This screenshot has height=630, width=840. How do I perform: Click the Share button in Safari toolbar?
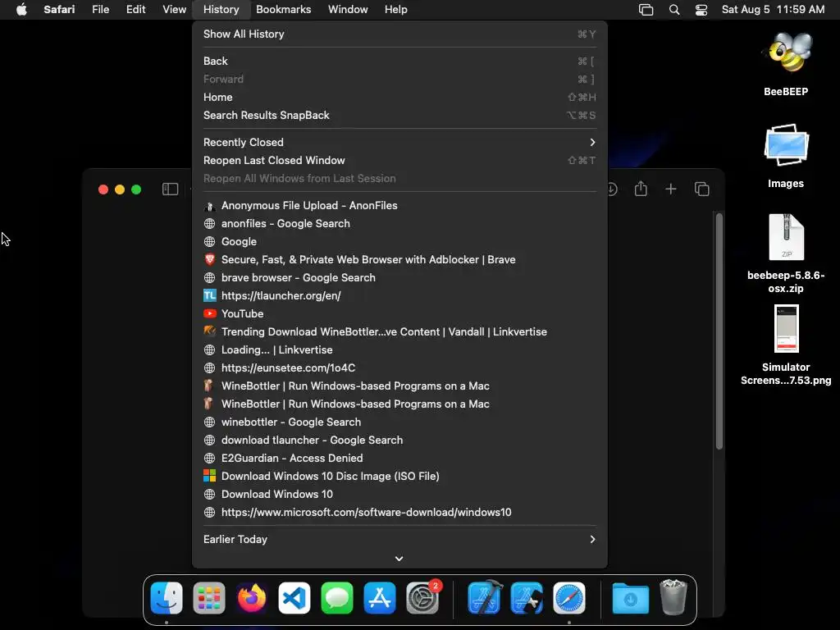(x=641, y=189)
